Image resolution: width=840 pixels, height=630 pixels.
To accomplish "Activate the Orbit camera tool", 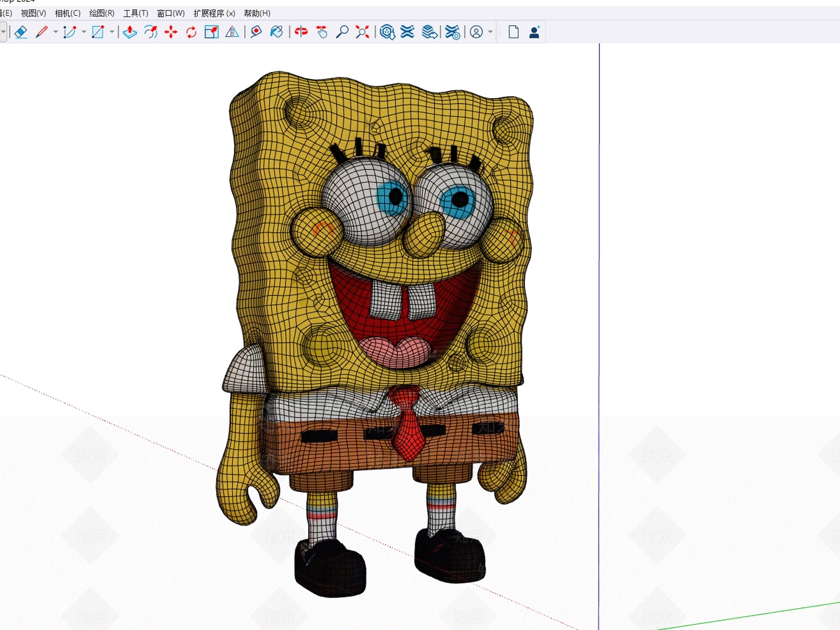I will [301, 32].
